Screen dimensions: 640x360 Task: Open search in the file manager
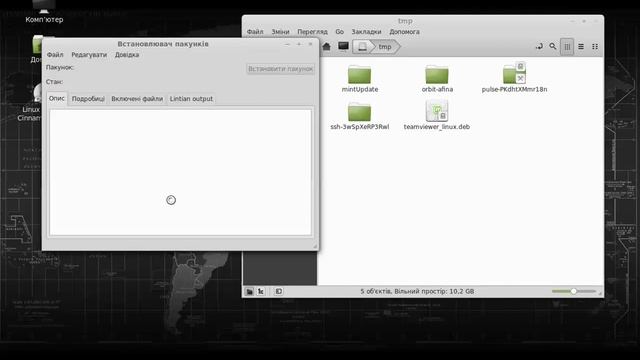(x=553, y=47)
